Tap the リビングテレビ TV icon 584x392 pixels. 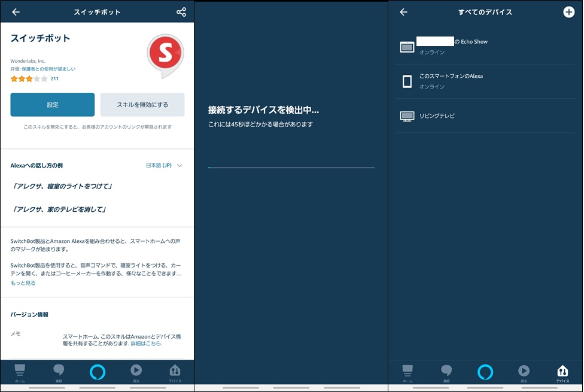[x=407, y=116]
